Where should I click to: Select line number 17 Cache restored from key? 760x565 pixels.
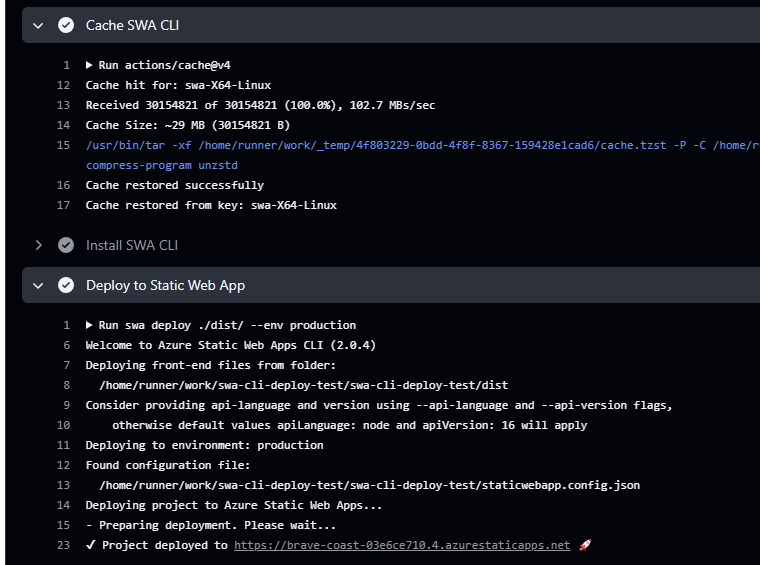click(x=63, y=205)
